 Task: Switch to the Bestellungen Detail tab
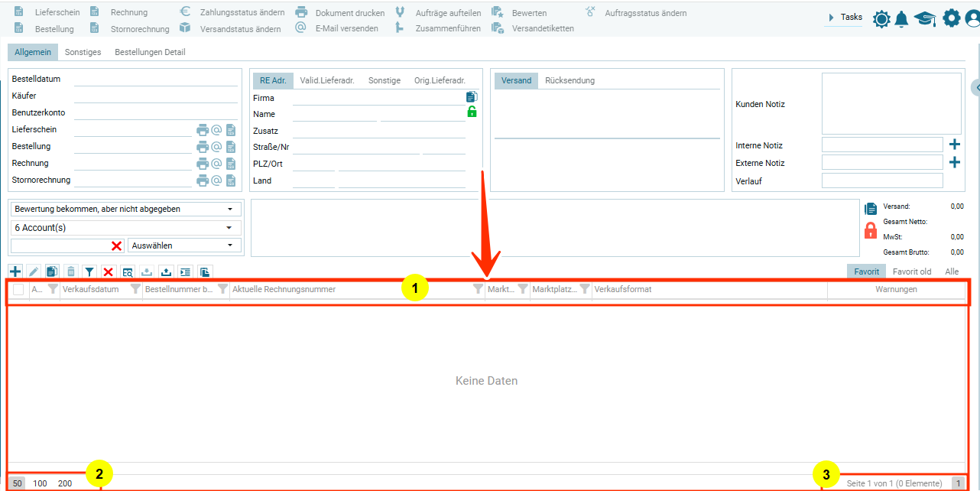coord(150,52)
